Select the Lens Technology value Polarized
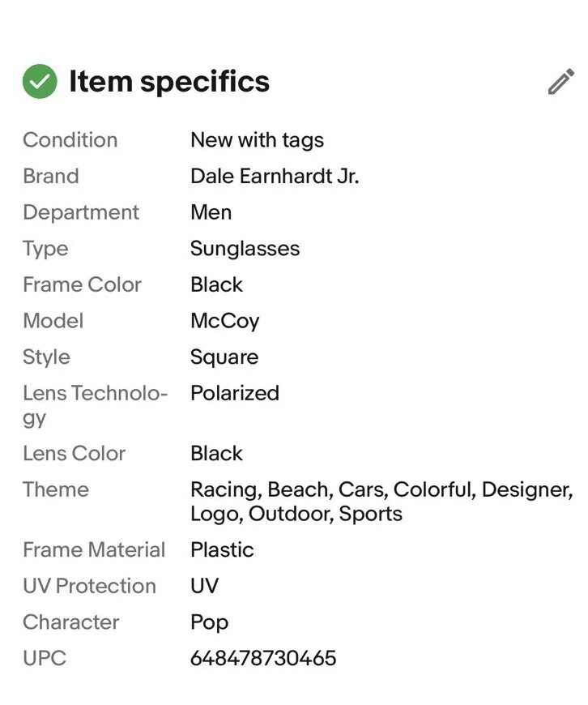Viewport: 588px width, 705px height. [235, 393]
